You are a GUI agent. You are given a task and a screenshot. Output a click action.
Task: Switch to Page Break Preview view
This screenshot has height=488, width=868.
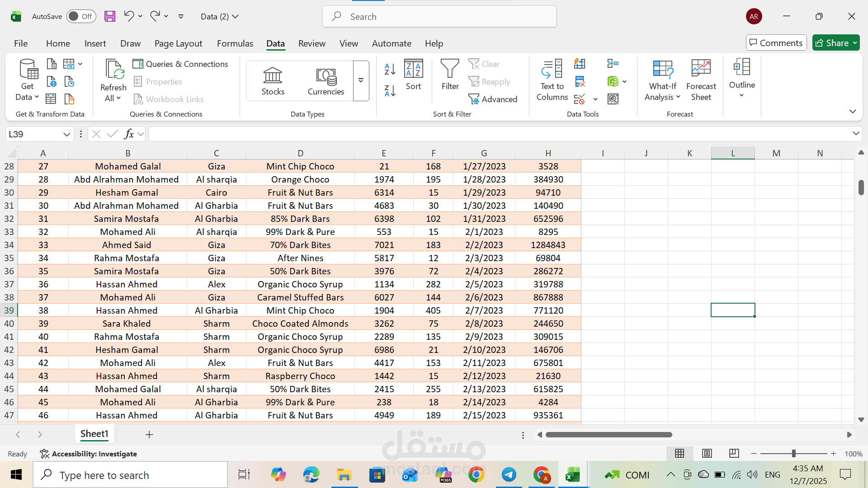tap(734, 453)
